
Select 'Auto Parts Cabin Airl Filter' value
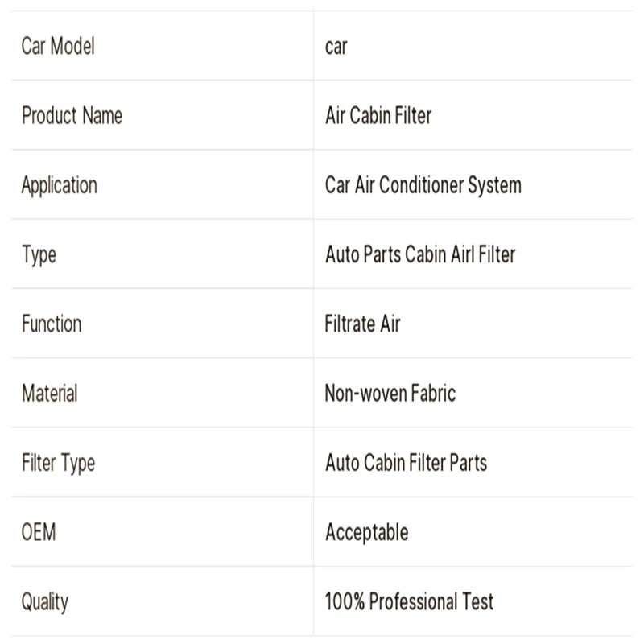point(420,254)
